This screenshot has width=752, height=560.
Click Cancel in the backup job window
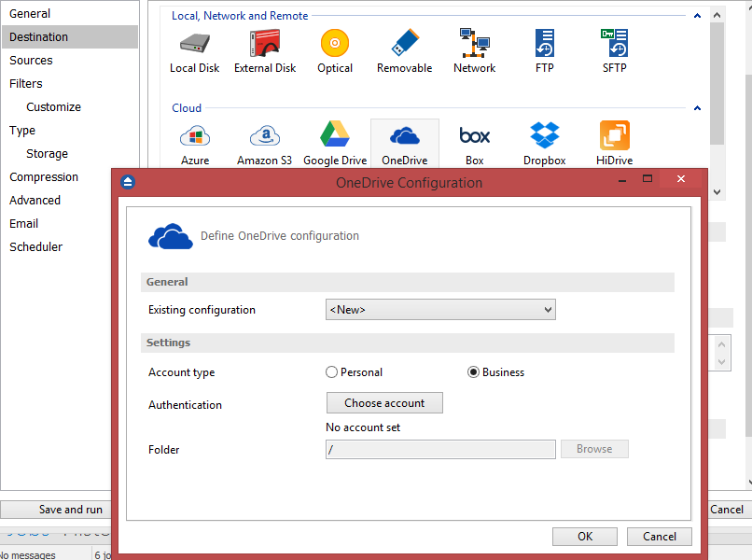pos(727,510)
